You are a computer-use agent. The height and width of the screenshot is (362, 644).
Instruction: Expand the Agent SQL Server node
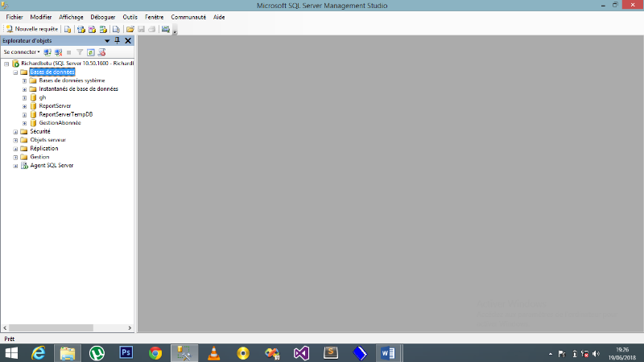(x=15, y=166)
